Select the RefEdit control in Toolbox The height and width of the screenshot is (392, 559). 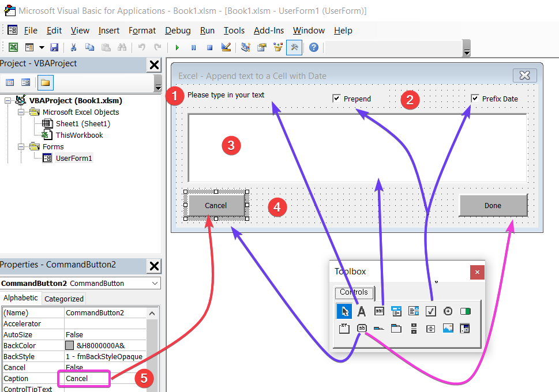(x=465, y=328)
